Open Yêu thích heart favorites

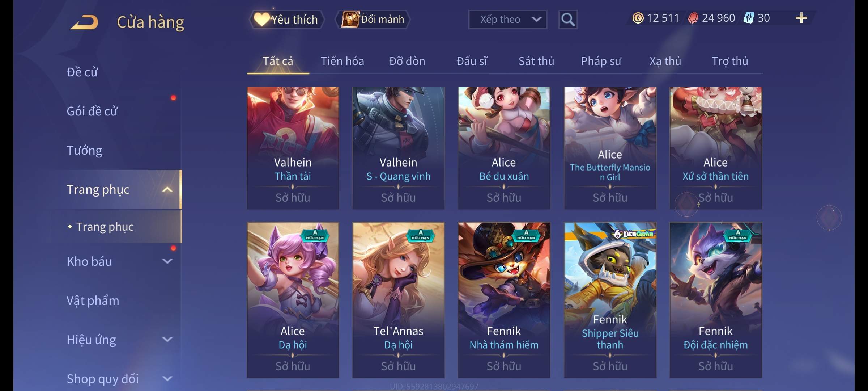(286, 20)
